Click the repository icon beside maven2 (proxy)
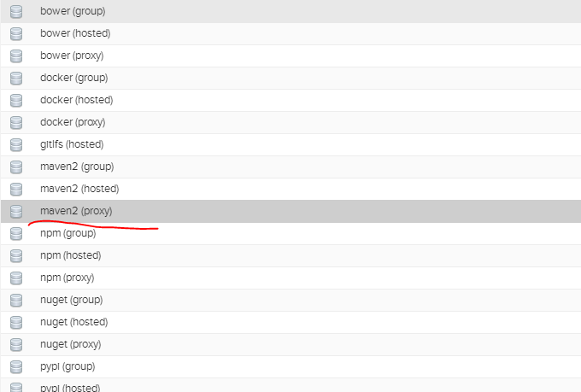The width and height of the screenshot is (581, 392). (16, 212)
